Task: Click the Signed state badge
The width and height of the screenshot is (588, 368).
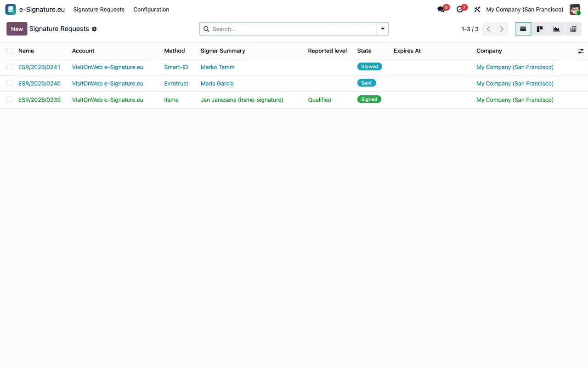Action: (x=369, y=99)
